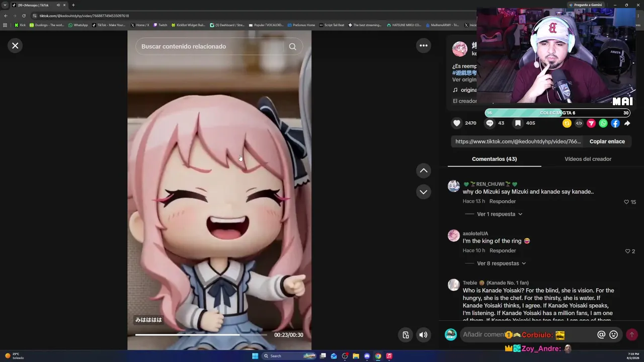Screen dimensions: 644x362
Task: Like the video with the heart icon
Action: pos(457,123)
